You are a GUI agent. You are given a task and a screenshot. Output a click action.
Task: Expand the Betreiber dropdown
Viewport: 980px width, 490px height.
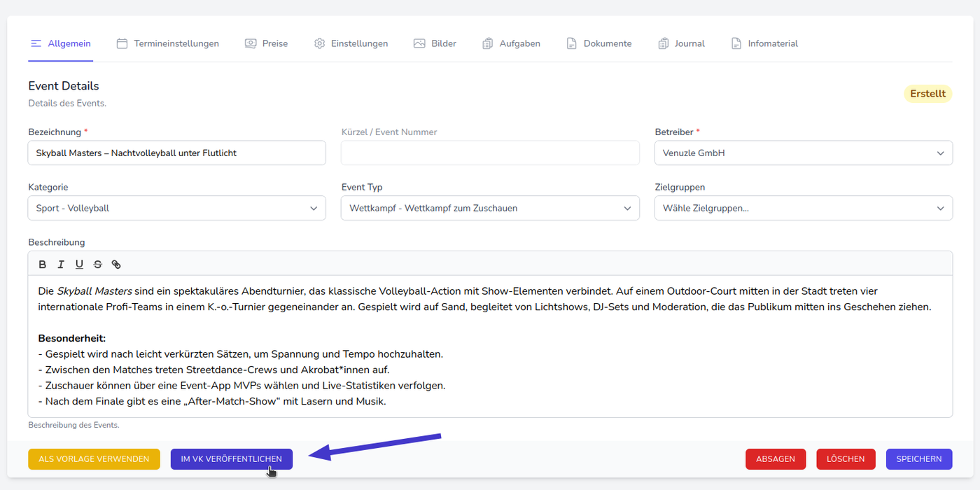[x=803, y=153]
